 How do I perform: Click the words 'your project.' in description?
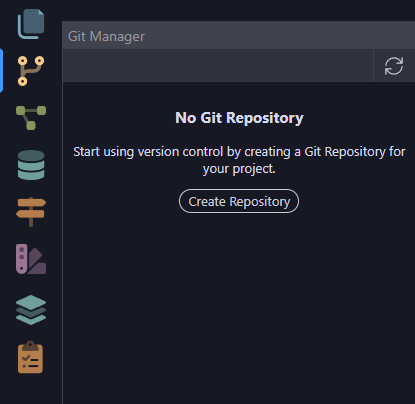[239, 169]
